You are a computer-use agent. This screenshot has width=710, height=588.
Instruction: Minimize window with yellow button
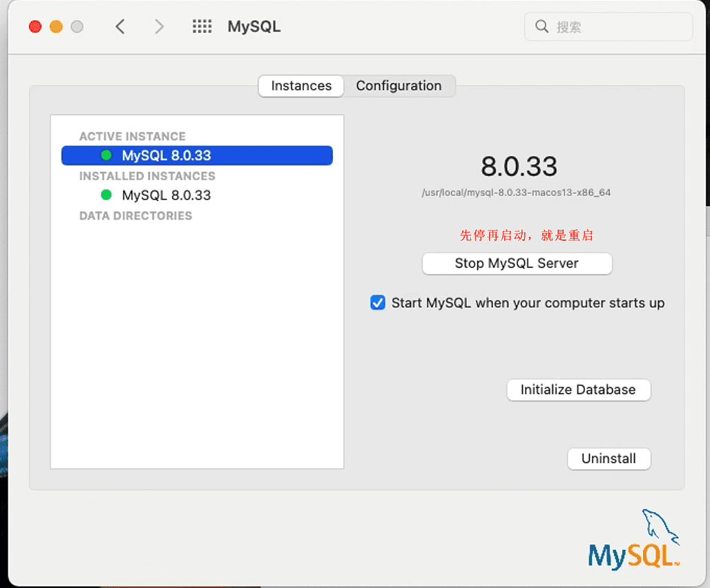coord(56,27)
